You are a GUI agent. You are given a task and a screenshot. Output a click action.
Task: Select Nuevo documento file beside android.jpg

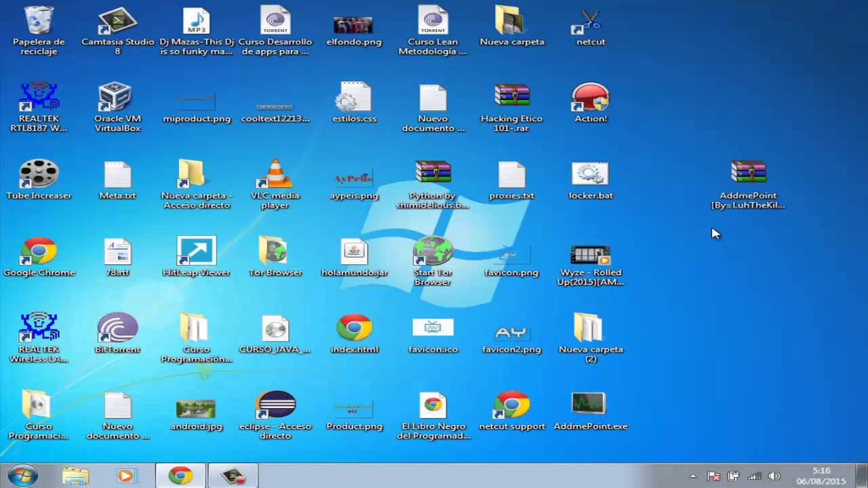point(117,405)
